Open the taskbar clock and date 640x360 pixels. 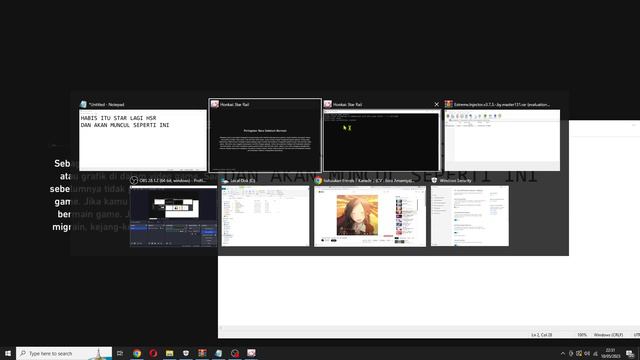click(x=610, y=353)
